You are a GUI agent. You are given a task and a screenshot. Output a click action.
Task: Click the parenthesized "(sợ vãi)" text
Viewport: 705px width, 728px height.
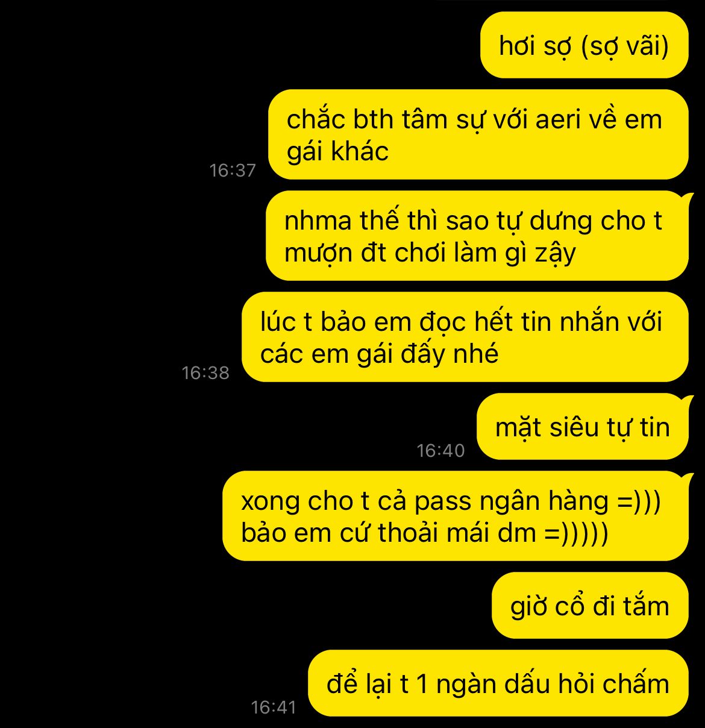click(x=625, y=46)
